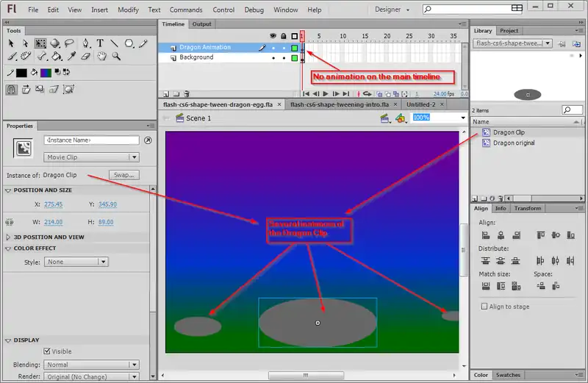
Task: Select the Paint Bucket tool
Action: (55, 56)
